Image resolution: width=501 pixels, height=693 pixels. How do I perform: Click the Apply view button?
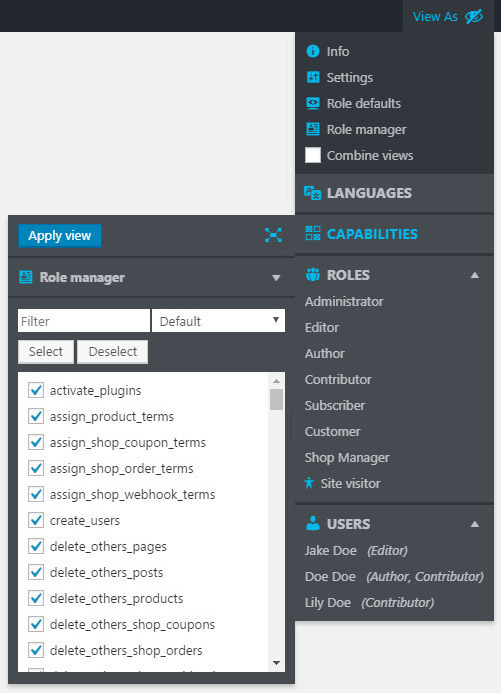click(x=60, y=236)
